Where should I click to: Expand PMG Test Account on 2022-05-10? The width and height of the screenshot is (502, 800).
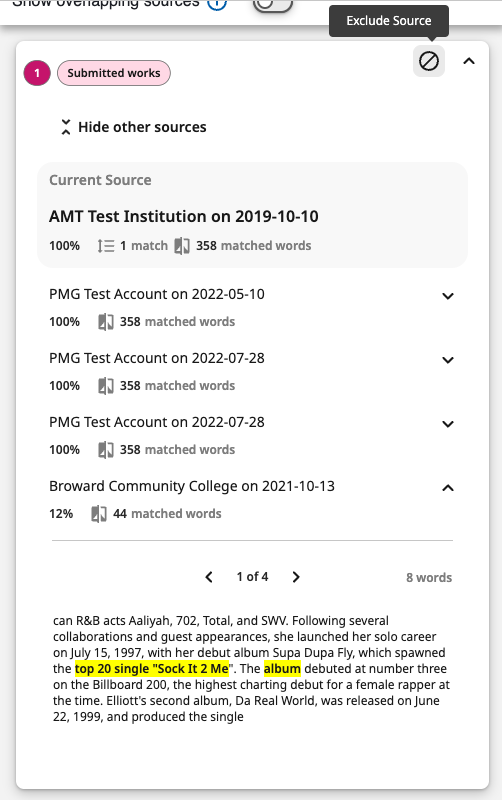(x=448, y=296)
